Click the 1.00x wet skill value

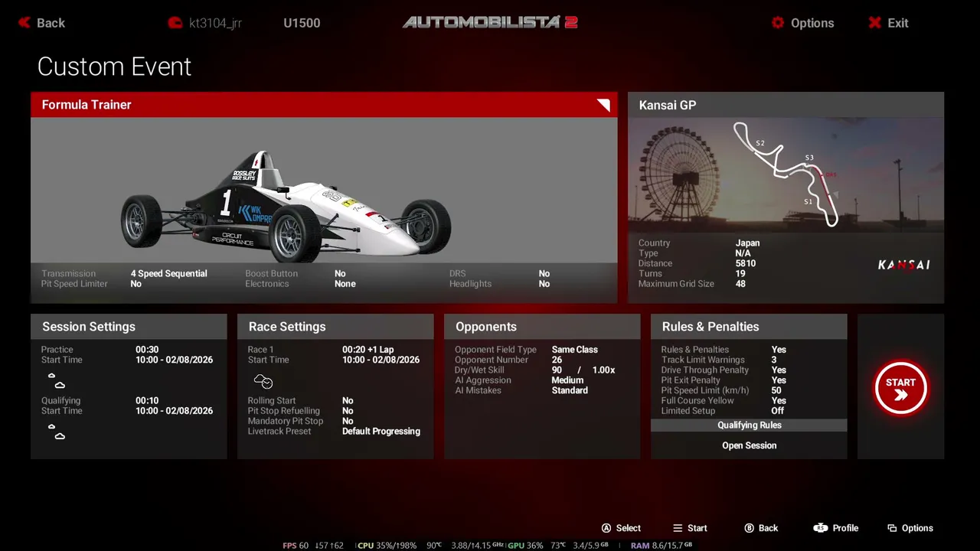coord(603,370)
